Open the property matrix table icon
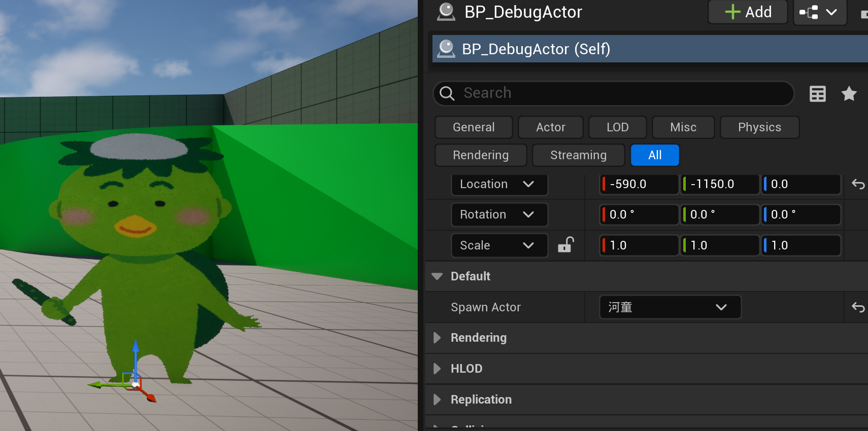868x431 pixels. 818,94
